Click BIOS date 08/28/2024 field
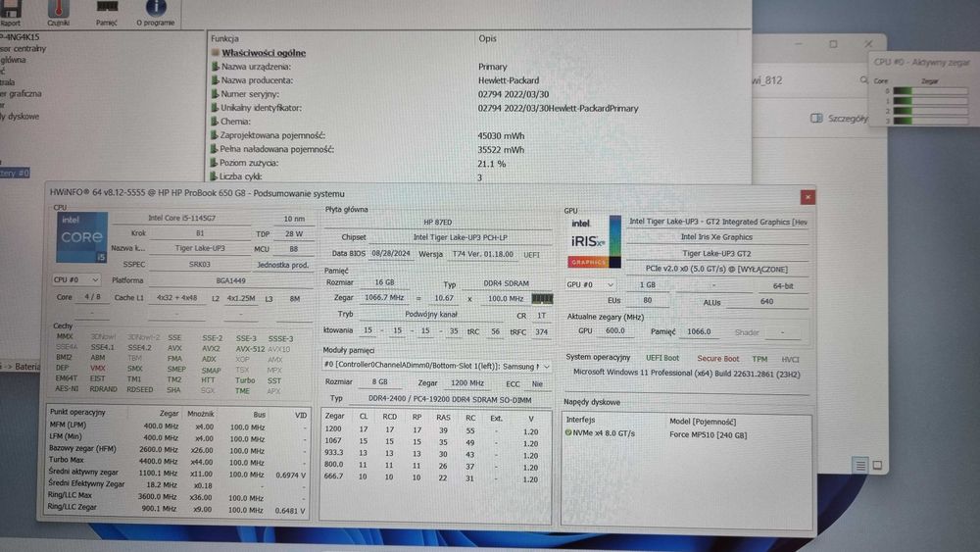 (391, 254)
